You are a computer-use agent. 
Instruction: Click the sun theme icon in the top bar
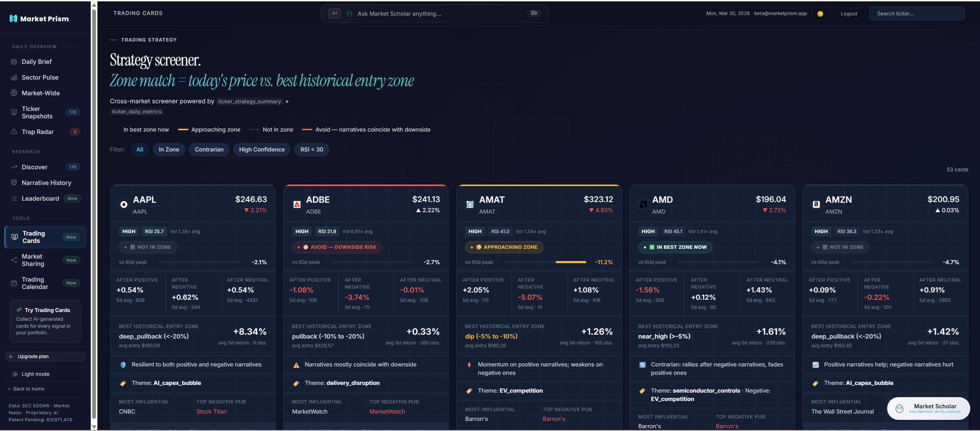point(820,13)
